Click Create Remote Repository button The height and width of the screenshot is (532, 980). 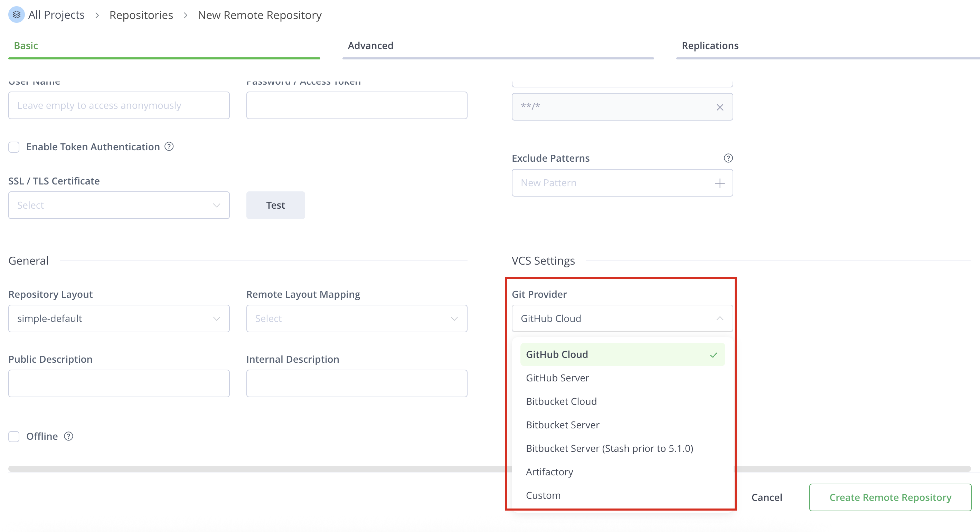[x=890, y=497]
